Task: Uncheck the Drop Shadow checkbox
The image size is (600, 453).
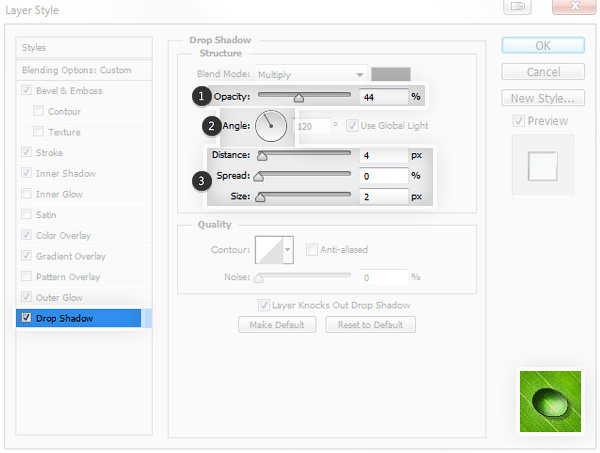Action: (26, 318)
